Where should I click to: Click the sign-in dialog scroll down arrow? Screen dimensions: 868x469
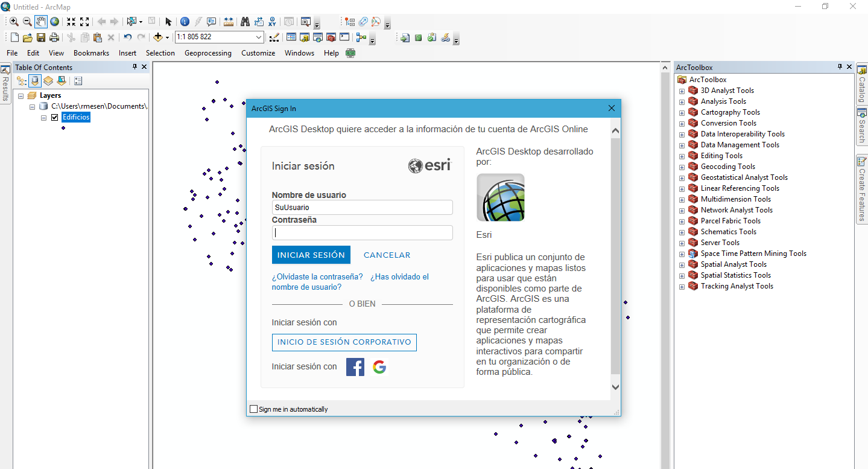tap(615, 388)
